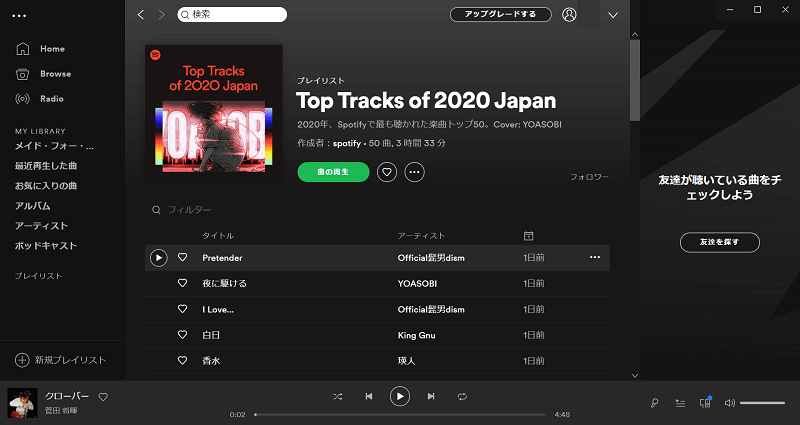The image size is (800, 425).
Task: Toggle repeat mode
Action: click(x=462, y=396)
